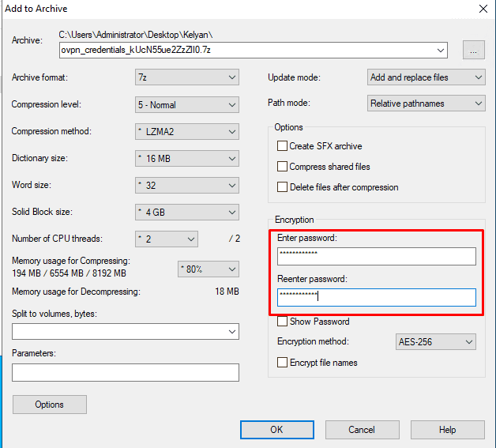Tick the Encrypt file names checkbox
This screenshot has height=448, width=496.
[x=282, y=363]
